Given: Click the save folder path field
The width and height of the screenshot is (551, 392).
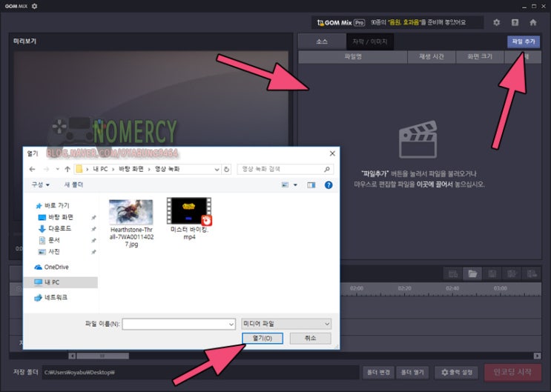Looking at the screenshot, I should coord(200,372).
